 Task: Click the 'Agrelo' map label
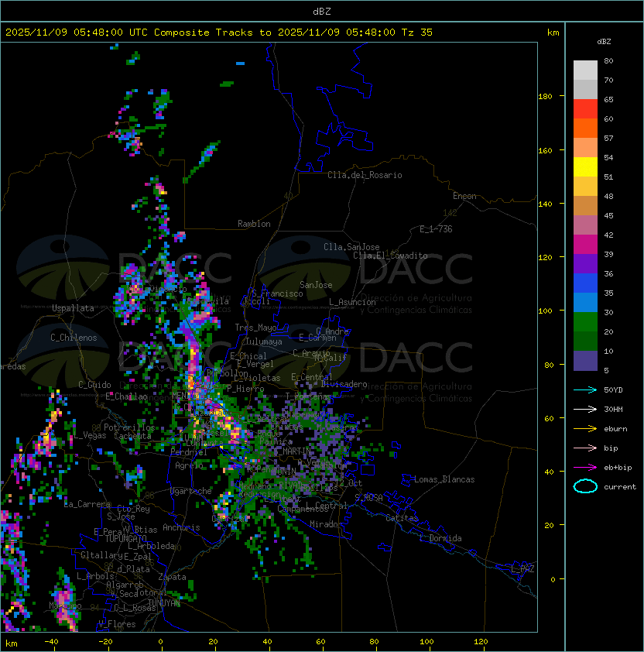pos(189,465)
